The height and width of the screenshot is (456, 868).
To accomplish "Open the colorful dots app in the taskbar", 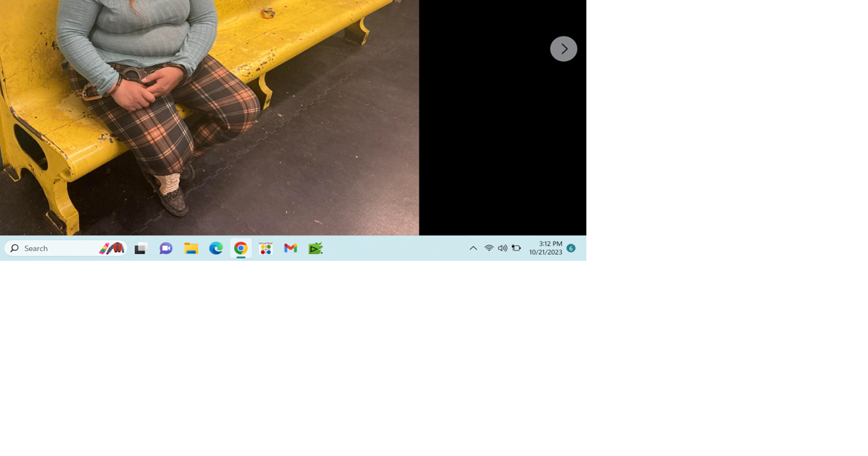I will click(266, 249).
